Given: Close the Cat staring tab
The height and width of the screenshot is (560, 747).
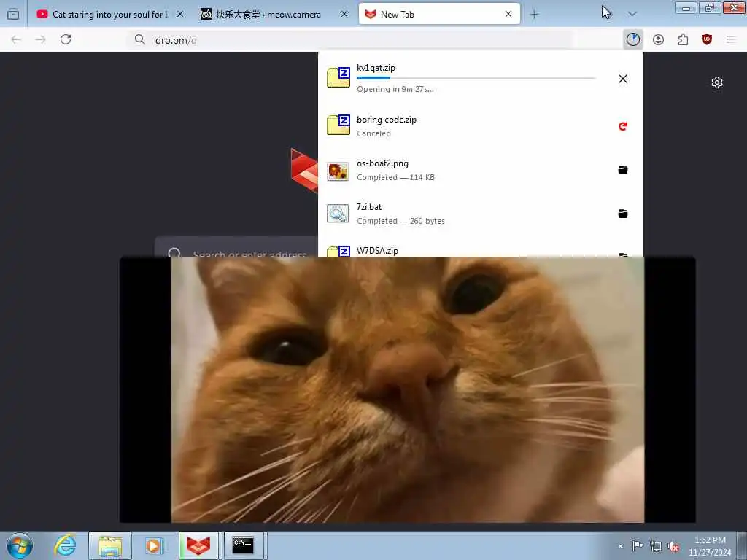Looking at the screenshot, I should (x=180, y=15).
